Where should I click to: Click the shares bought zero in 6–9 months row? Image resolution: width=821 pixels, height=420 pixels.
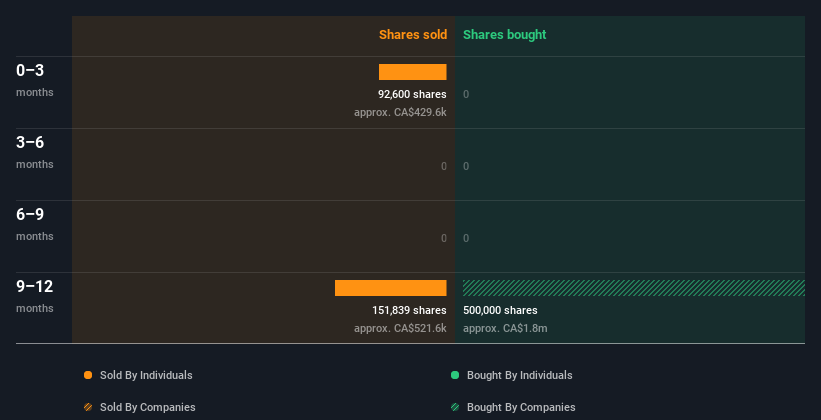pyautogui.click(x=466, y=238)
